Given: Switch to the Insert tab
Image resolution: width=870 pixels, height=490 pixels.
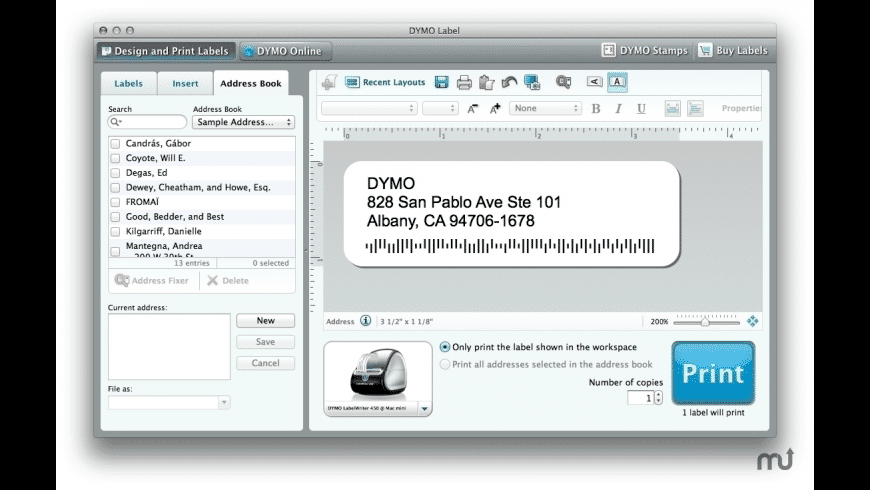Looking at the screenshot, I should pos(185,83).
